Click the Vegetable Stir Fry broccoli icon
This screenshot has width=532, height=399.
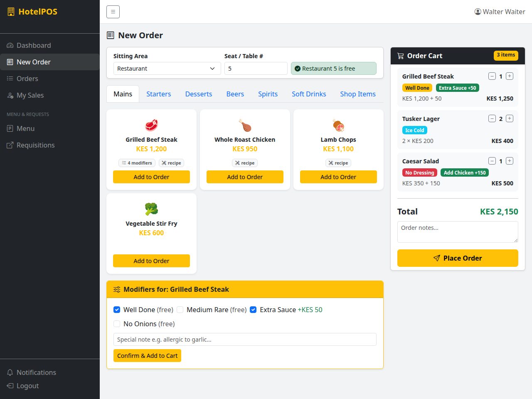(151, 209)
